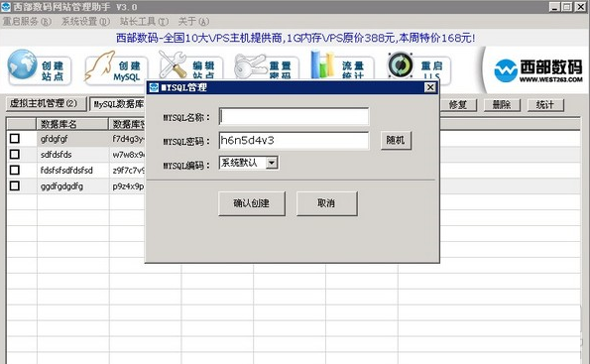Switch to the 虚拟主机管理 tab
590x364 pixels.
click(x=46, y=103)
